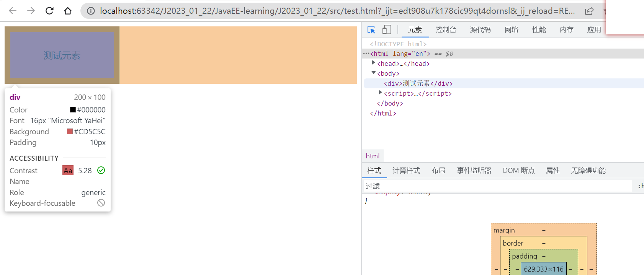Viewport: 644px width, 275px height.
Task: Open the 布局 (Layout) sub-tab
Action: [438, 171]
